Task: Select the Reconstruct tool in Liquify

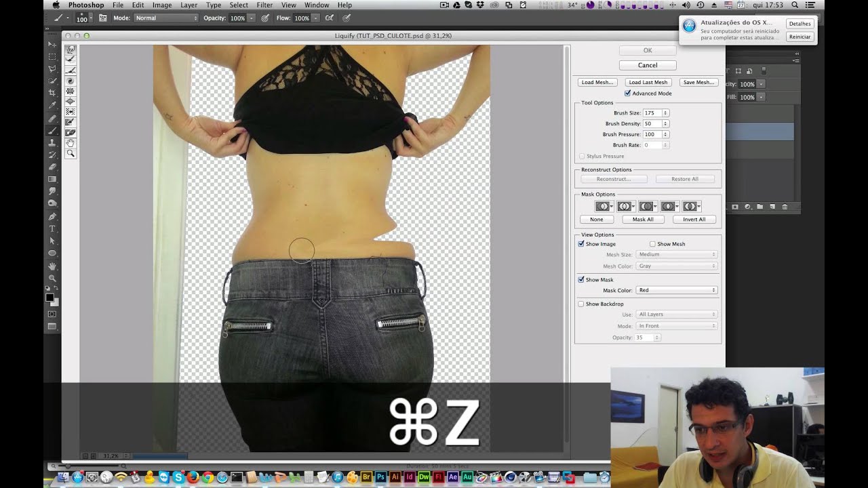Action: tap(71, 60)
